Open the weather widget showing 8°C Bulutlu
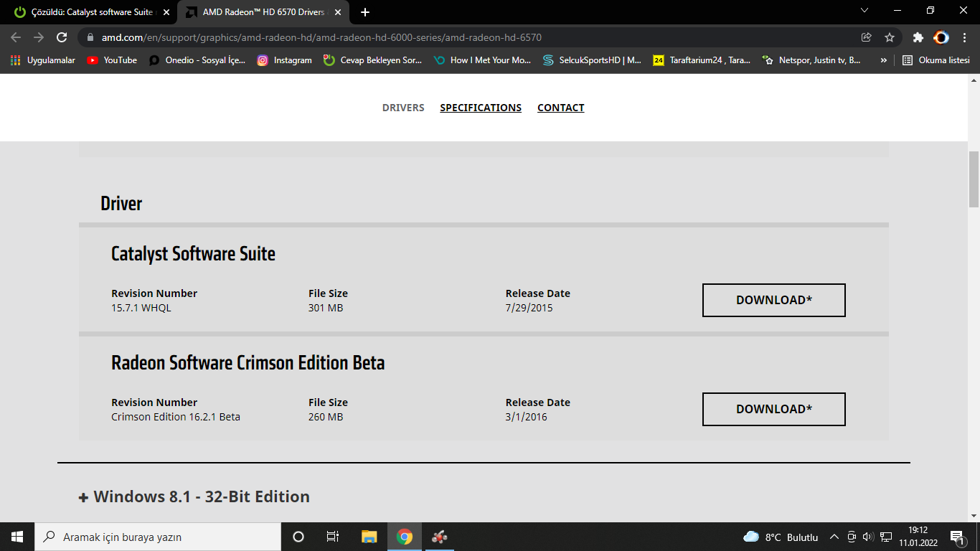The image size is (980, 551). 781,537
